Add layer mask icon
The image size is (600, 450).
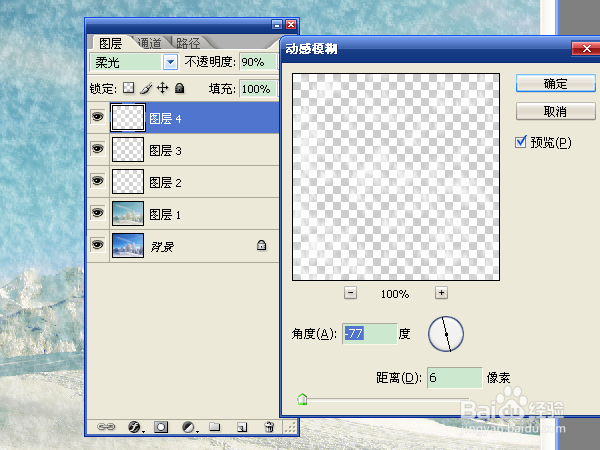(x=161, y=427)
